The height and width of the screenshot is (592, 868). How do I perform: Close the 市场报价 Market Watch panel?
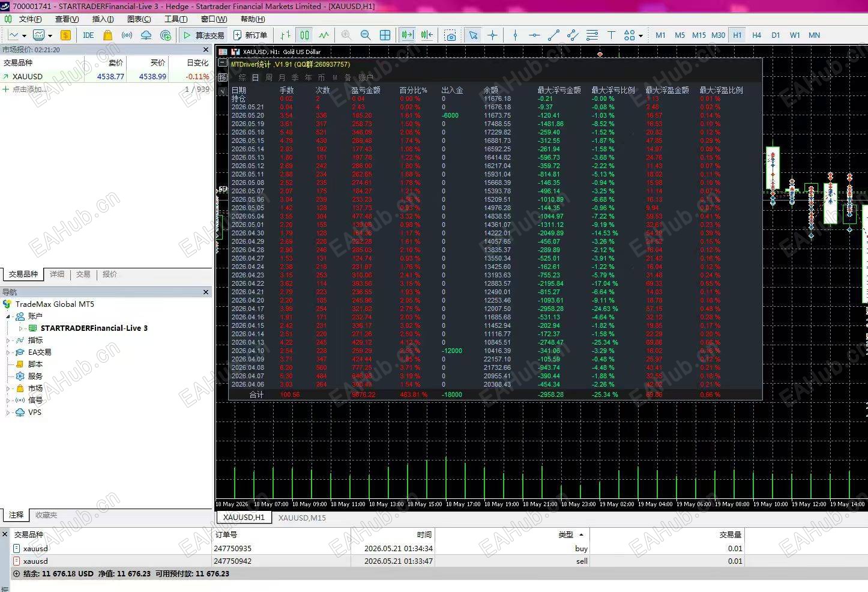[x=206, y=50]
